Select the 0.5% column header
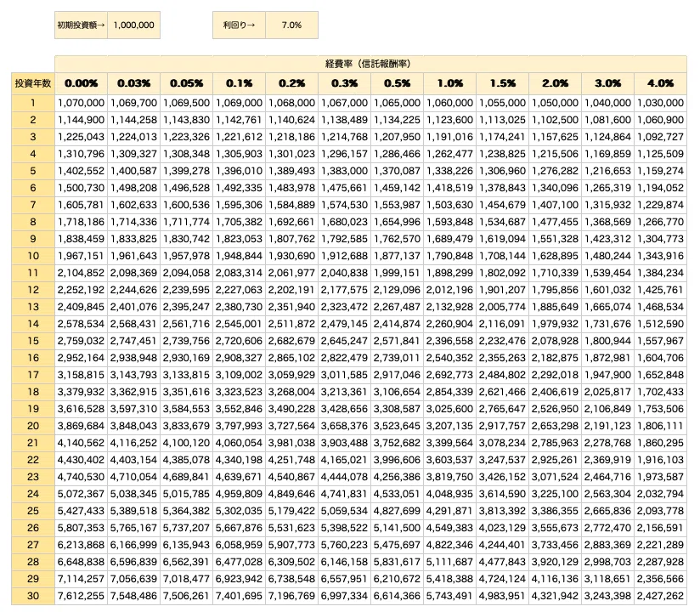Viewport: 700px width, 612px height. [x=397, y=83]
